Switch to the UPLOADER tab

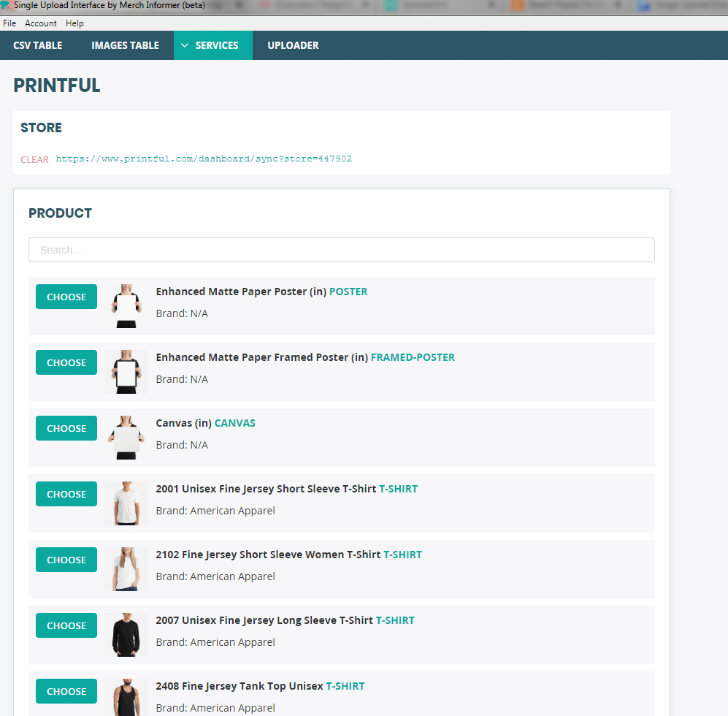pyautogui.click(x=293, y=45)
